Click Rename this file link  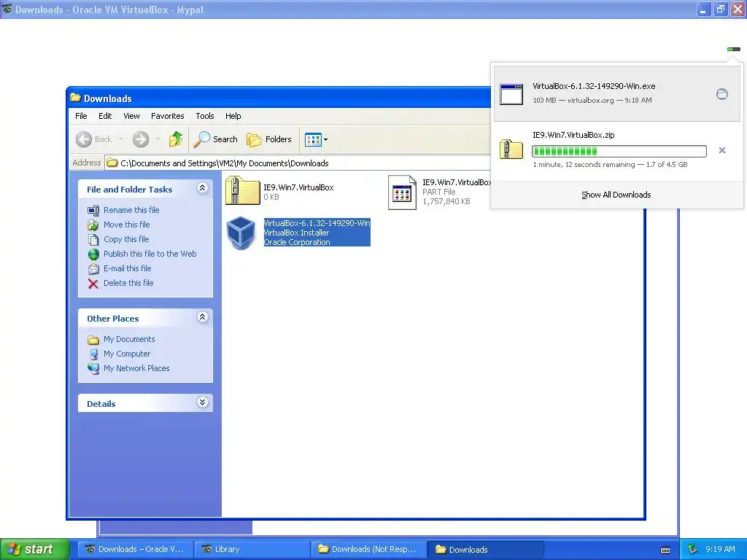click(x=131, y=210)
